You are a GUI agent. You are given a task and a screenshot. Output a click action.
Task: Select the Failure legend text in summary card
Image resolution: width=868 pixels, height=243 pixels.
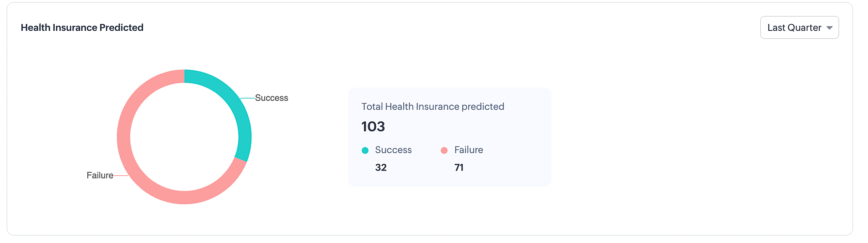pos(468,150)
